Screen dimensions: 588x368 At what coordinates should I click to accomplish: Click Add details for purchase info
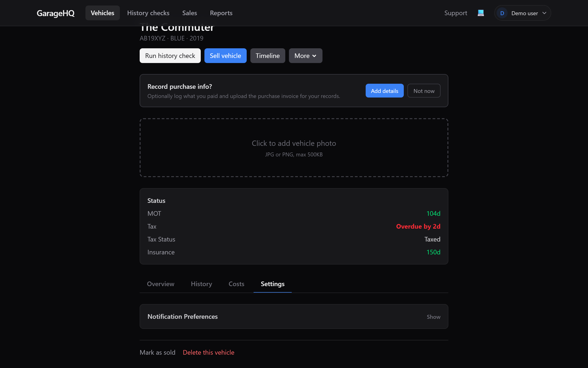pos(384,91)
